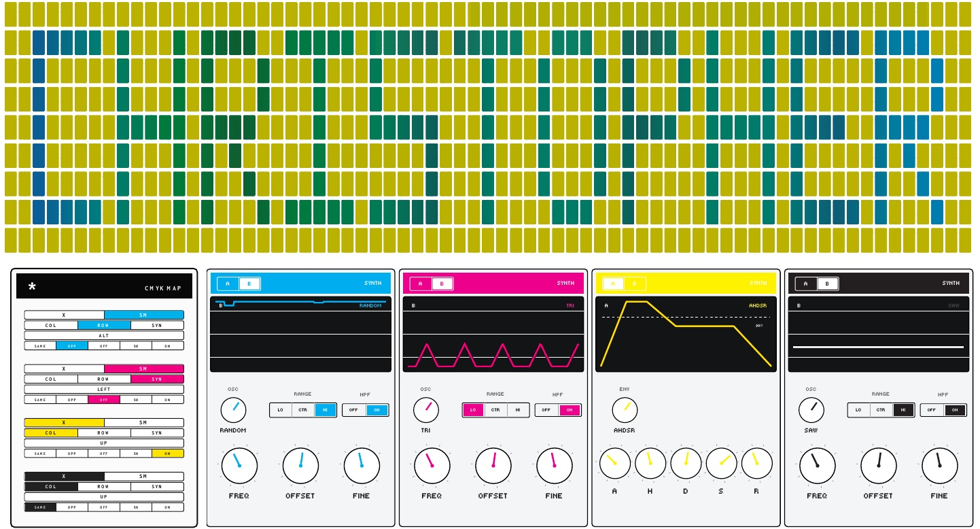
Task: Click the cyan synth OFFSET knob
Action: [x=300, y=466]
